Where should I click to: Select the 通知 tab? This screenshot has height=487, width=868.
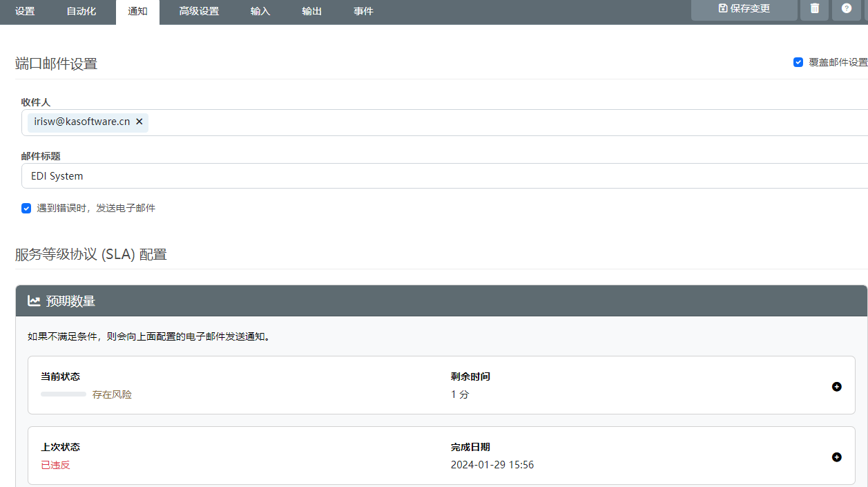click(x=137, y=11)
